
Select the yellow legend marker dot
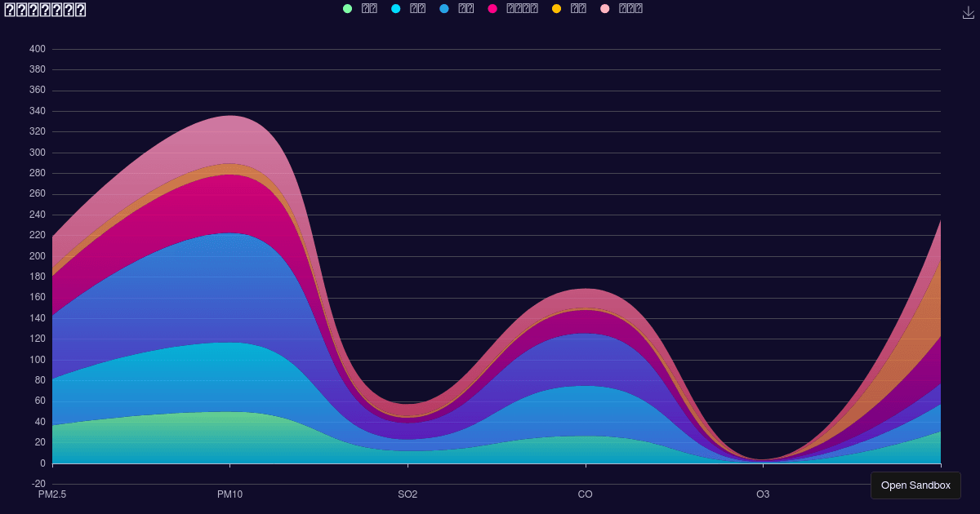(556, 8)
